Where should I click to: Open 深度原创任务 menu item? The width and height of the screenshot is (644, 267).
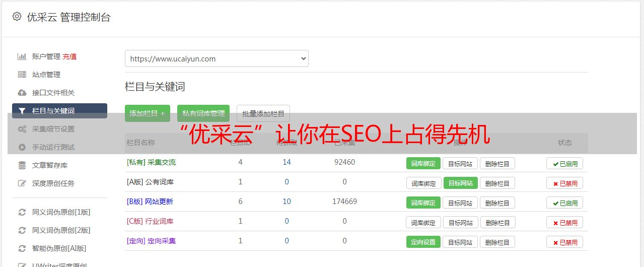point(53,183)
